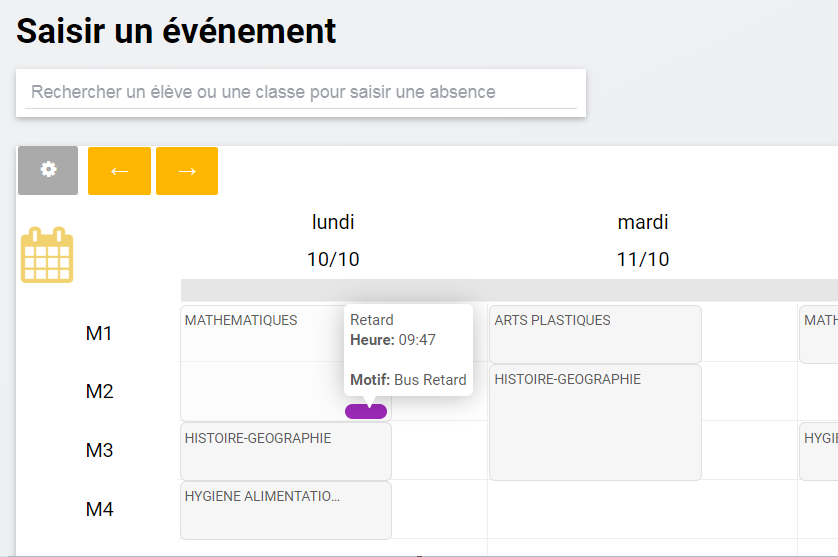
Task: Open the gear settings button
Action: tap(48, 170)
